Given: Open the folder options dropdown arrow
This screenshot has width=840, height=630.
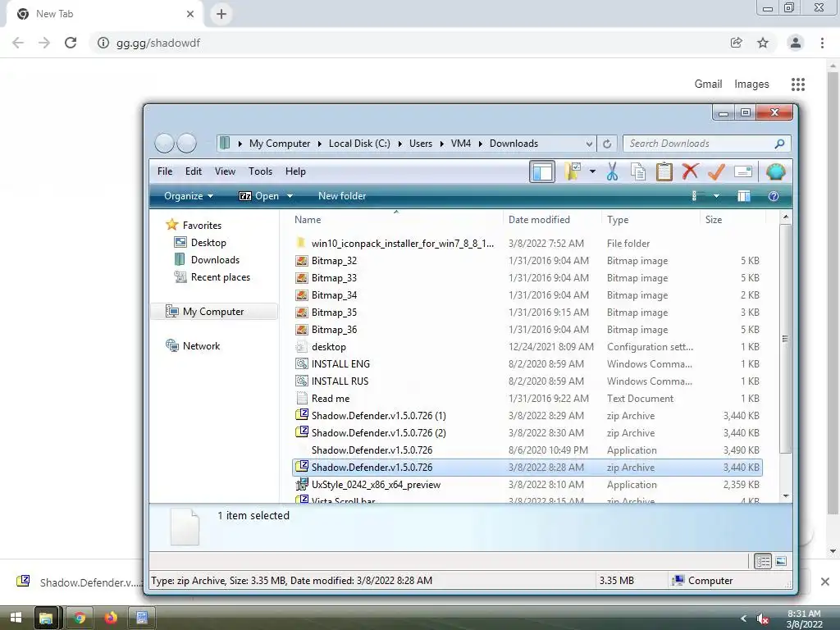Looking at the screenshot, I should point(592,171).
